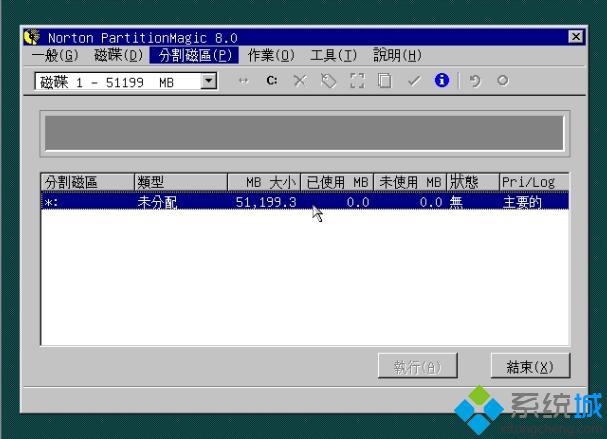Click the 分割磁區 column header

87,182
